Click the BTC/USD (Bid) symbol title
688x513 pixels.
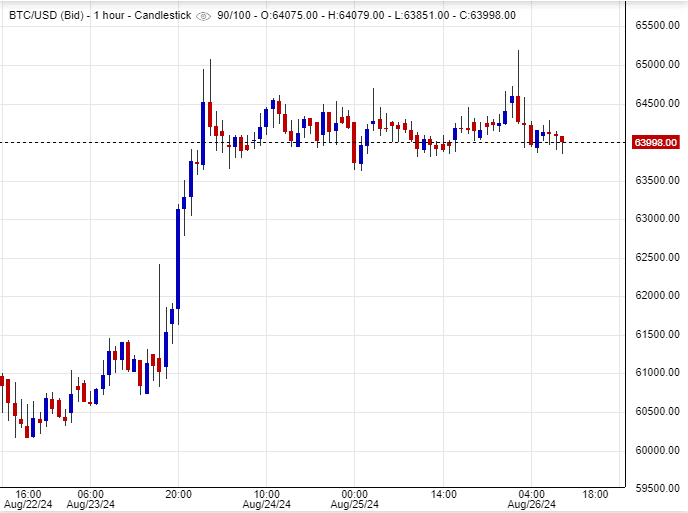coord(45,15)
